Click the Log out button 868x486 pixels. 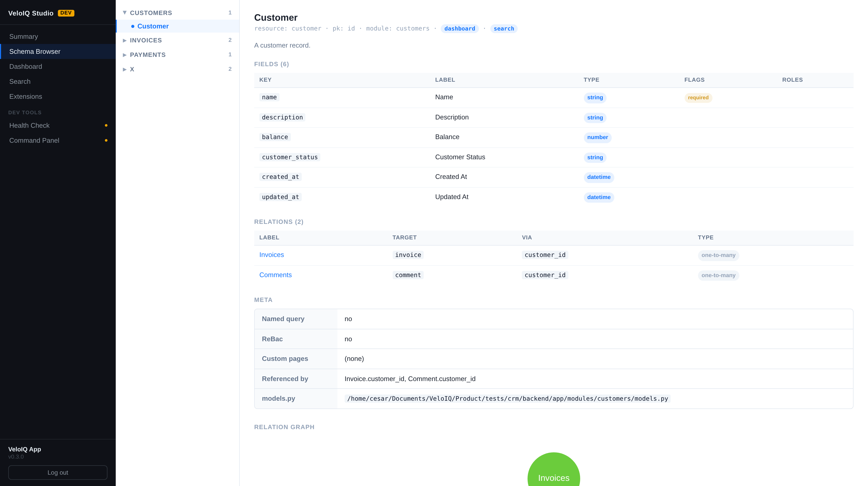58,472
